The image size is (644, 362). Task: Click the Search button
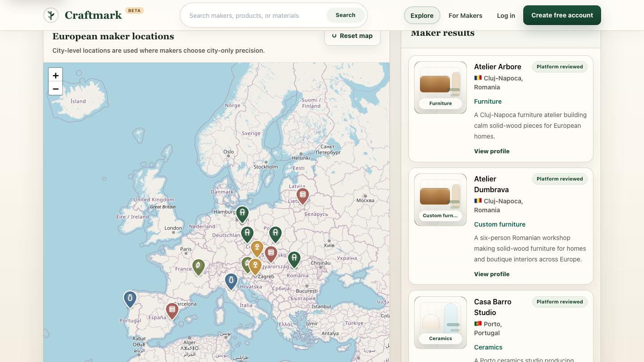point(346,15)
